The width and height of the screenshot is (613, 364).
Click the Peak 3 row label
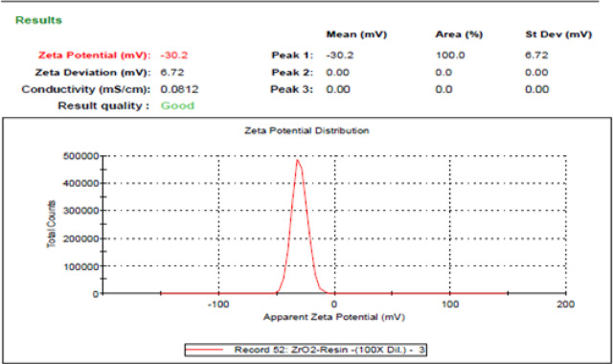(x=291, y=89)
